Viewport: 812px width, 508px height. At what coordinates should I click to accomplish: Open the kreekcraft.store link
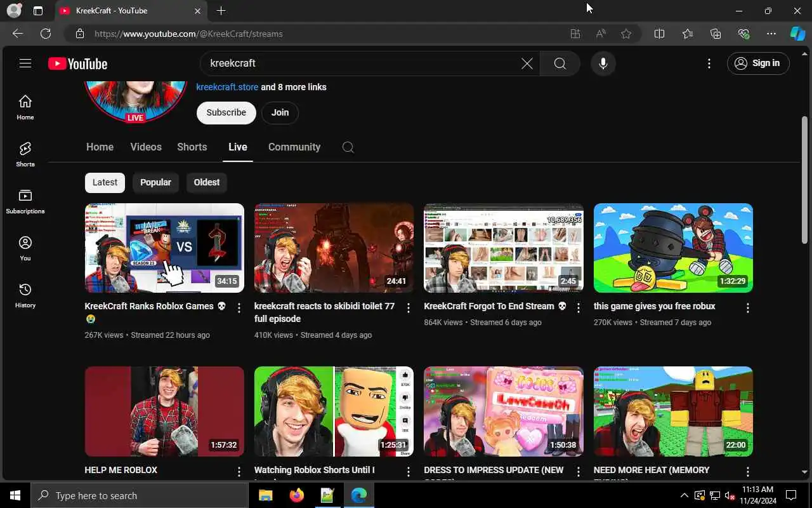point(227,87)
